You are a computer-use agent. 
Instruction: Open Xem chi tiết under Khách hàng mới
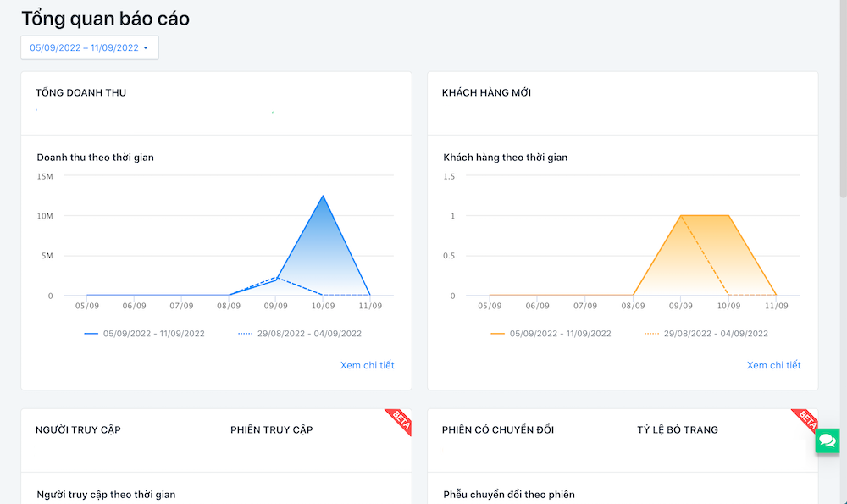point(774,365)
